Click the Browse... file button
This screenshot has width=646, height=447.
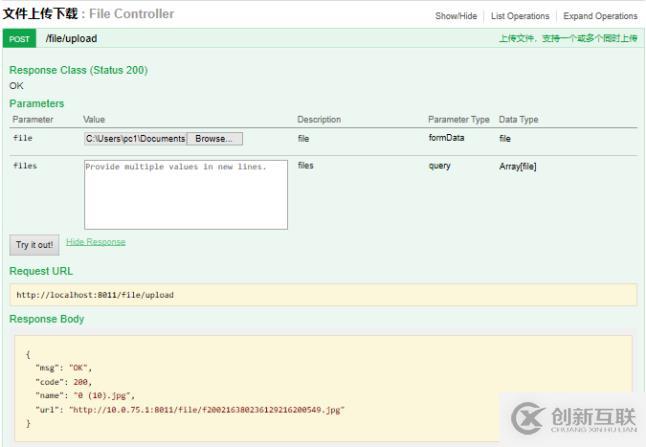(x=214, y=139)
